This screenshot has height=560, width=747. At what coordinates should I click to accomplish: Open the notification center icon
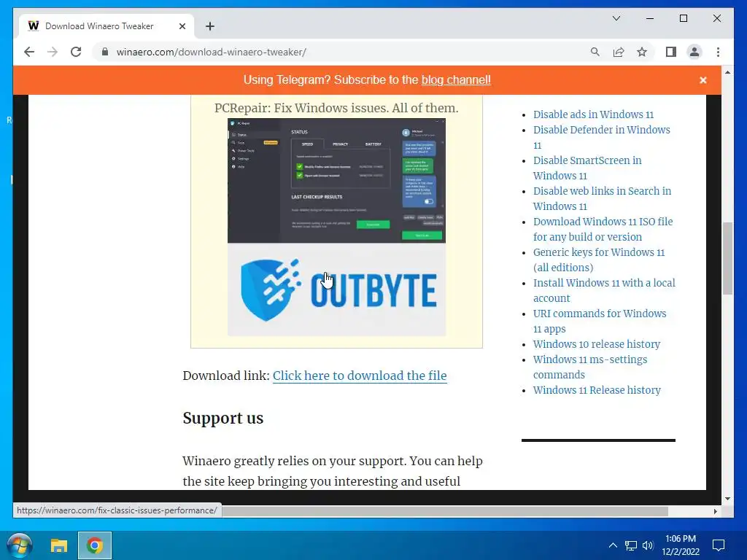[x=719, y=545]
